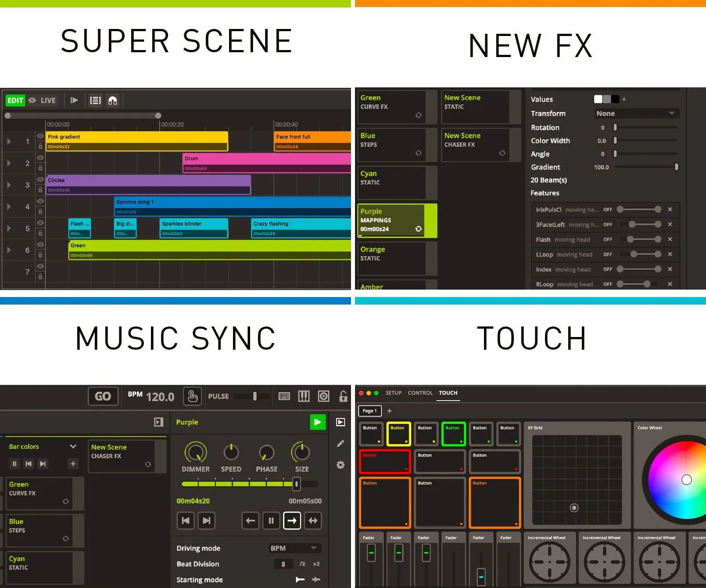
Task: Click the PHASE knob
Action: 266,452
